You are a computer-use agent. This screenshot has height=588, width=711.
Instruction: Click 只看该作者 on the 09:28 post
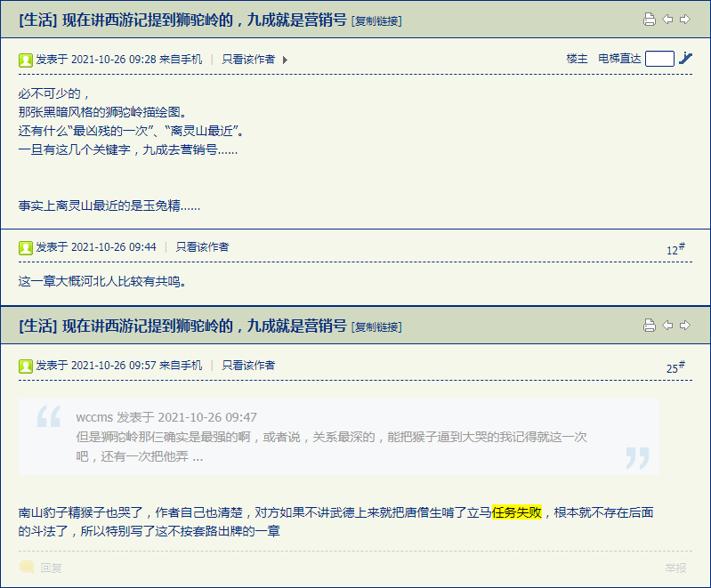(x=248, y=60)
